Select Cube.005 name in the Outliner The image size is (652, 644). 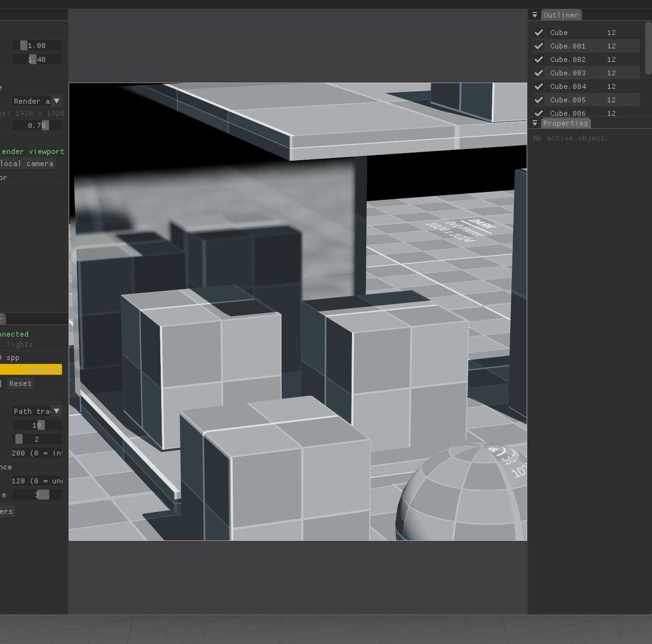(568, 100)
